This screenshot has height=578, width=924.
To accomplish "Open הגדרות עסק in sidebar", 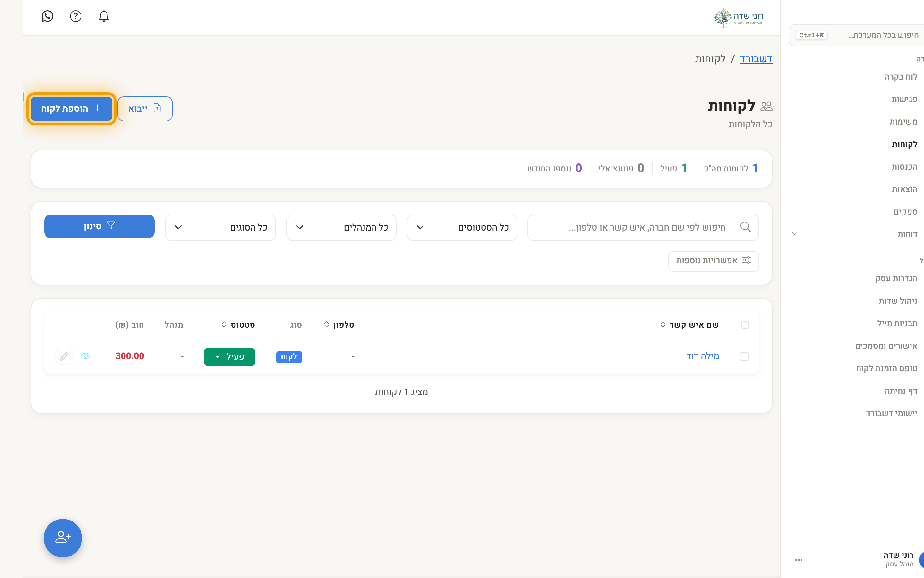I will pos(896,279).
